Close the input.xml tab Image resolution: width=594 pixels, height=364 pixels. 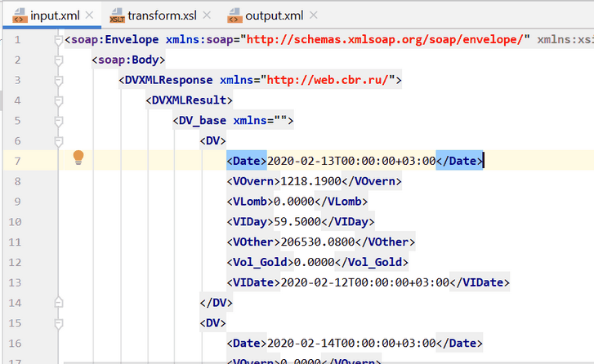point(89,16)
